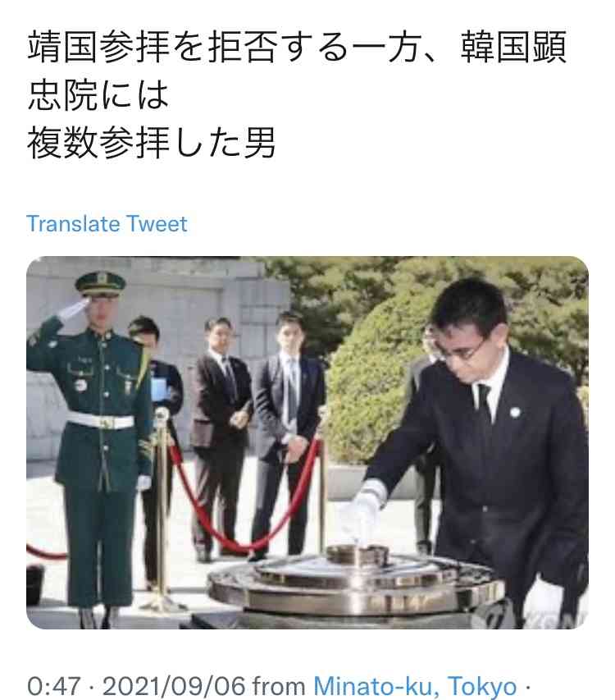Viewport: 615px width, 700px height.
Task: Open the Minato-ku, Tokyo location link
Action: pos(415,686)
